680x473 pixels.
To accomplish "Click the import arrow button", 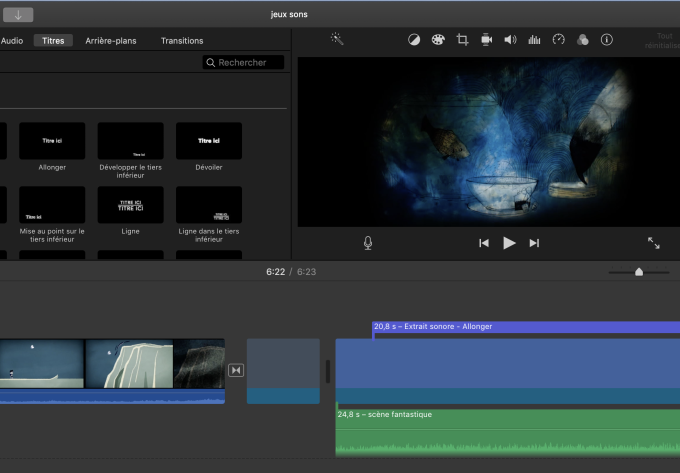I will (x=17, y=15).
